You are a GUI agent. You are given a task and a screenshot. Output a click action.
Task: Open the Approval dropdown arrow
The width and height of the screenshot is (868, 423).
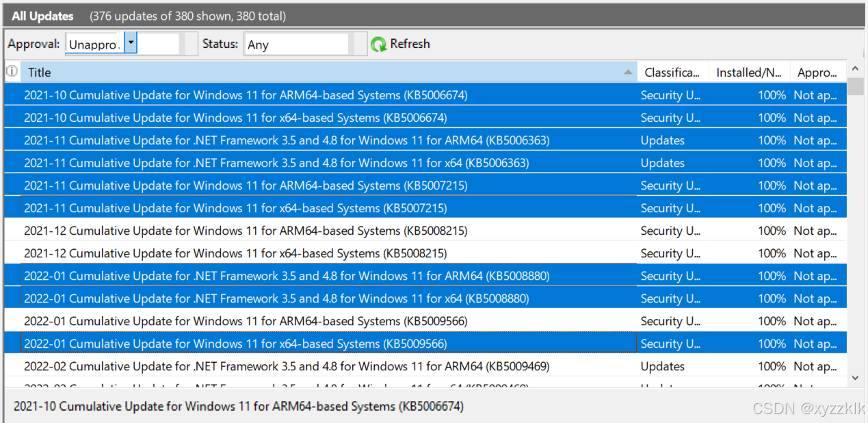pyautogui.click(x=131, y=44)
